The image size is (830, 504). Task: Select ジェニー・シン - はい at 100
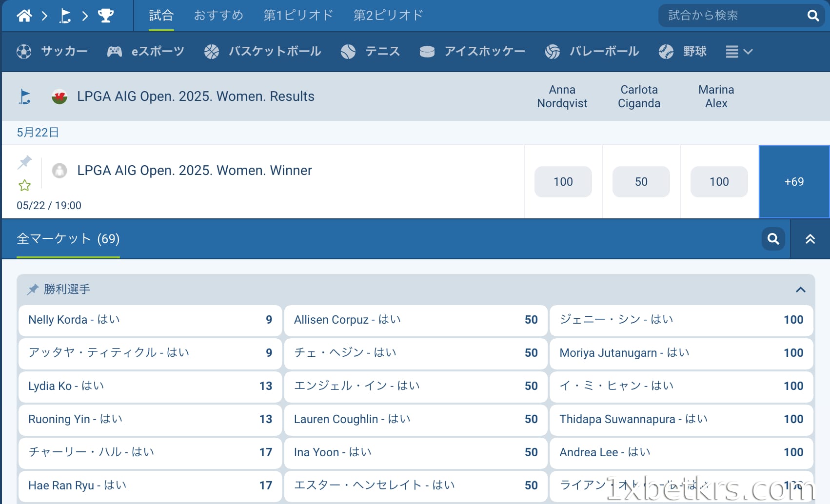click(x=682, y=320)
